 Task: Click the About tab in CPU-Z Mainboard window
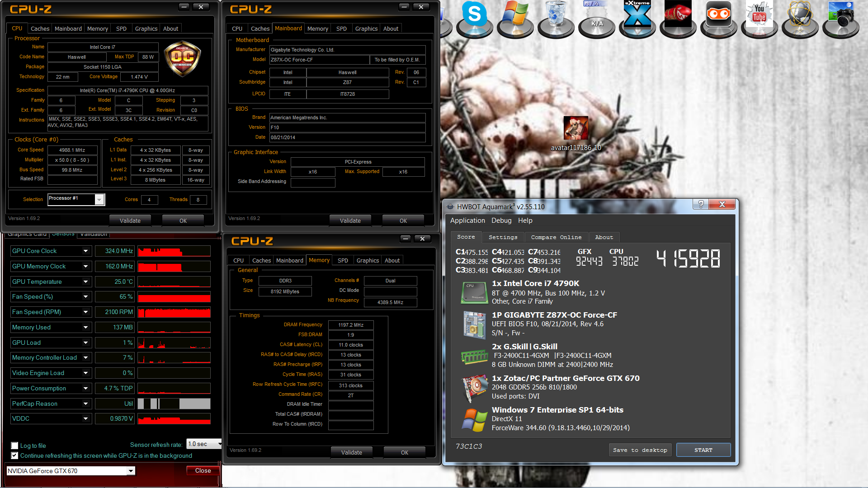(391, 28)
